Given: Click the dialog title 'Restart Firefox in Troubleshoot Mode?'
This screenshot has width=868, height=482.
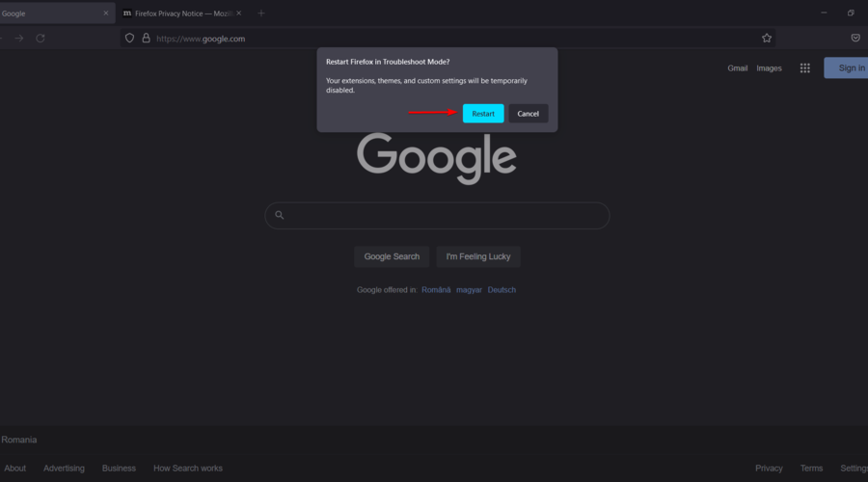Looking at the screenshot, I should 388,62.
